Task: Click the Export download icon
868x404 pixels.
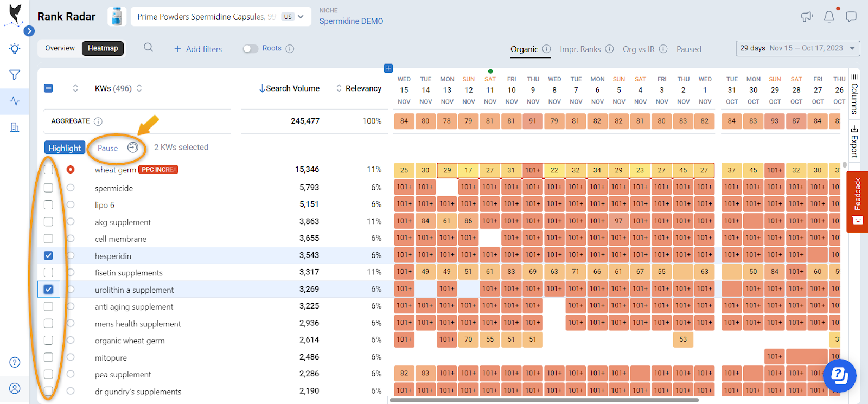Action: (x=854, y=129)
